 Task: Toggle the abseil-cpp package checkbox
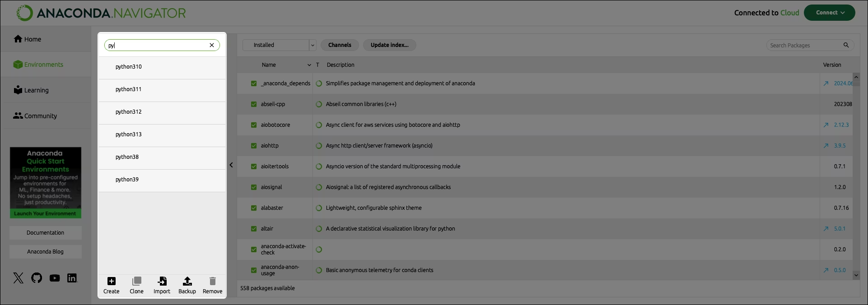click(x=254, y=104)
